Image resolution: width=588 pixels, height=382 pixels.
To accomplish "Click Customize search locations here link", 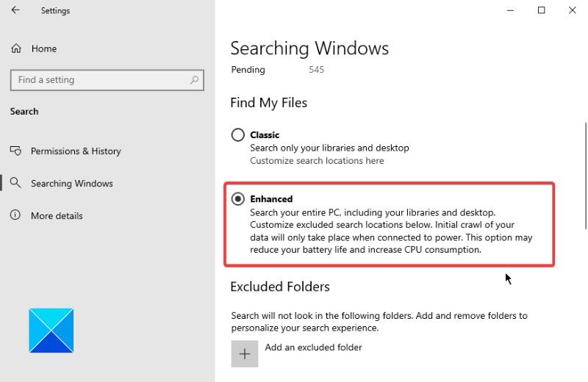I will 317,161.
